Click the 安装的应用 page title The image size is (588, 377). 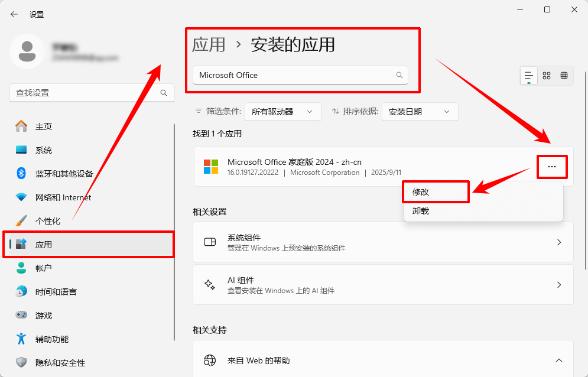click(293, 45)
